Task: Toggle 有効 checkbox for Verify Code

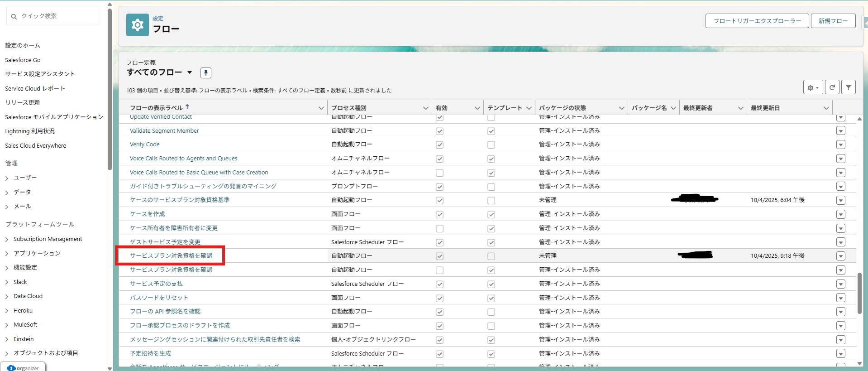Action: (x=439, y=145)
